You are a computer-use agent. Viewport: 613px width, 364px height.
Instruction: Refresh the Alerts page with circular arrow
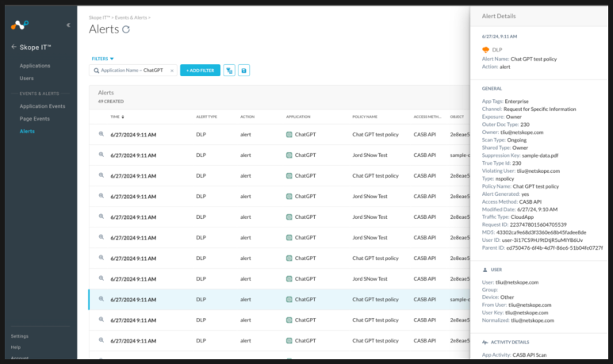(x=126, y=29)
